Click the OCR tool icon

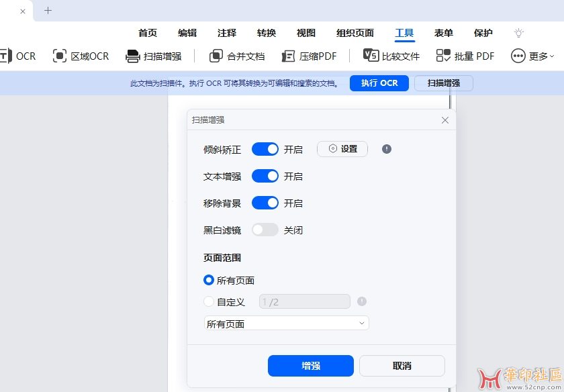(x=5, y=56)
